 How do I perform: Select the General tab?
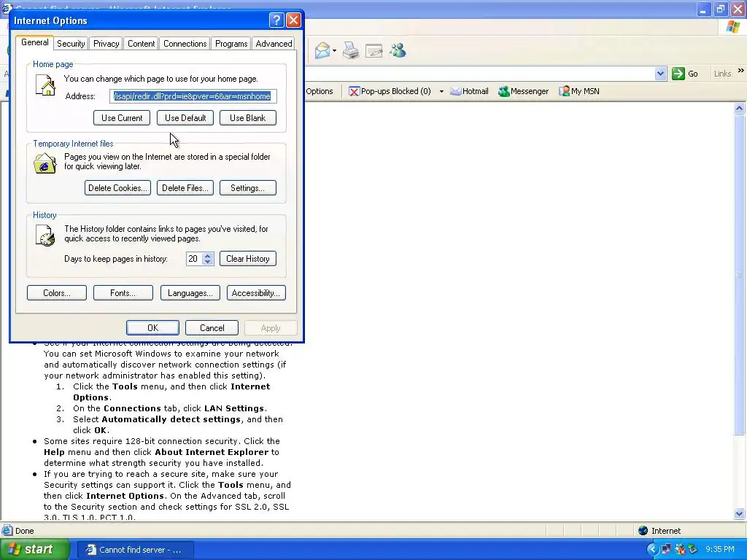click(x=34, y=42)
